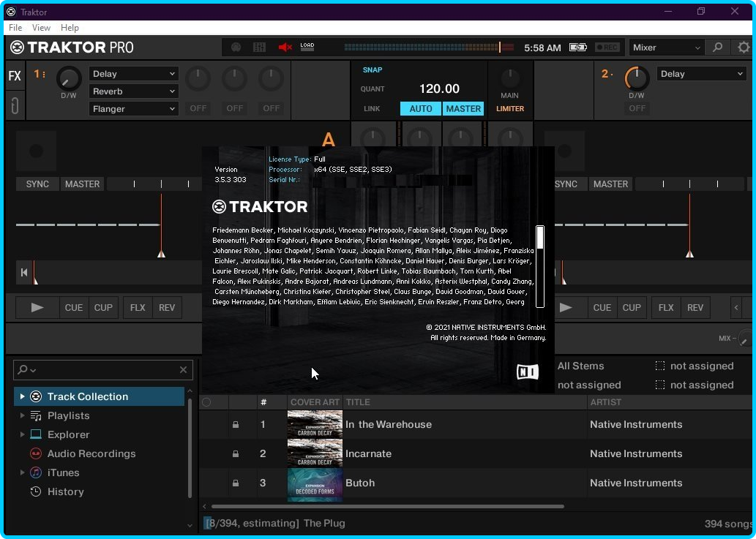Open the Help menu
The height and width of the screenshot is (539, 756).
tap(70, 28)
